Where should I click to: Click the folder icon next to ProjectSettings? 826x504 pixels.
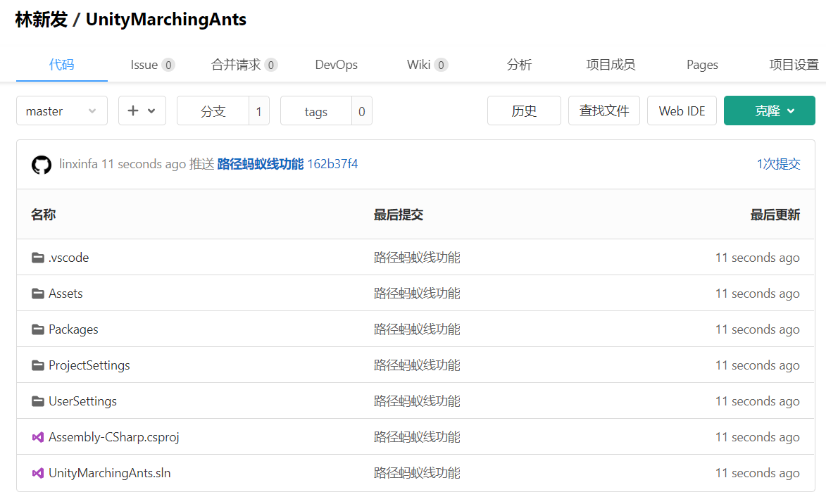click(x=38, y=365)
